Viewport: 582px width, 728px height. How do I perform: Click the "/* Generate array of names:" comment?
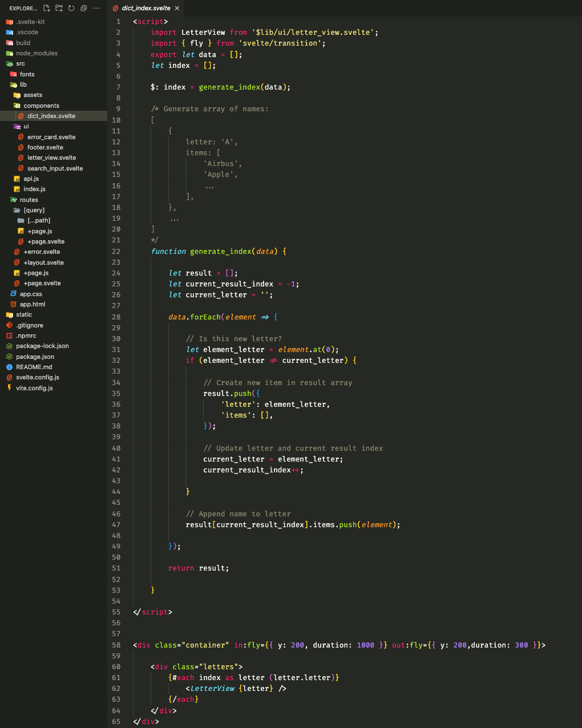click(209, 109)
